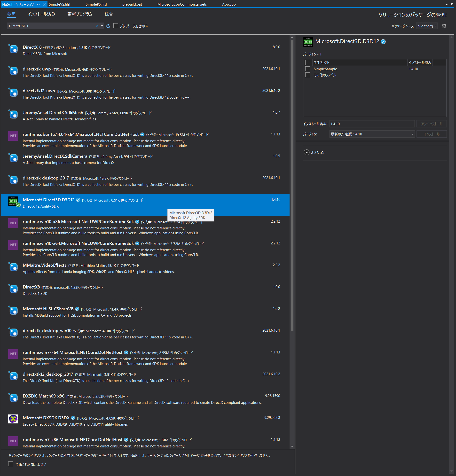Image resolution: width=456 pixels, height=476 pixels.
Task: Click the インストール button
Action: tap(432, 134)
